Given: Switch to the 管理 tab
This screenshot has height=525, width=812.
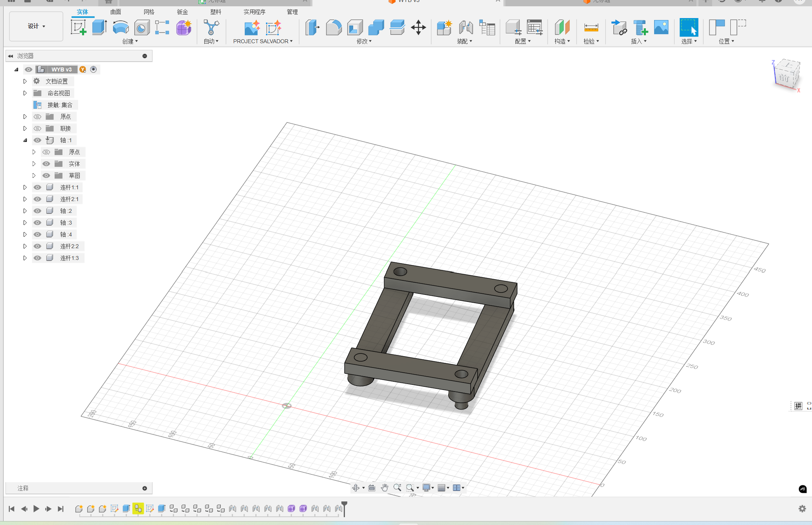Looking at the screenshot, I should (292, 12).
